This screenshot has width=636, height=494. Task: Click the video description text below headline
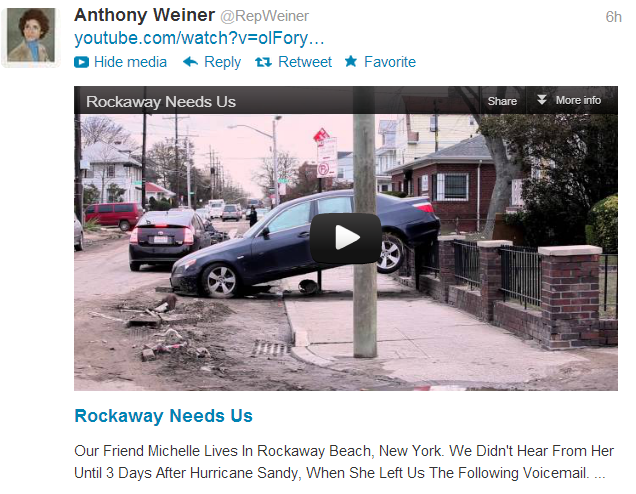344,462
